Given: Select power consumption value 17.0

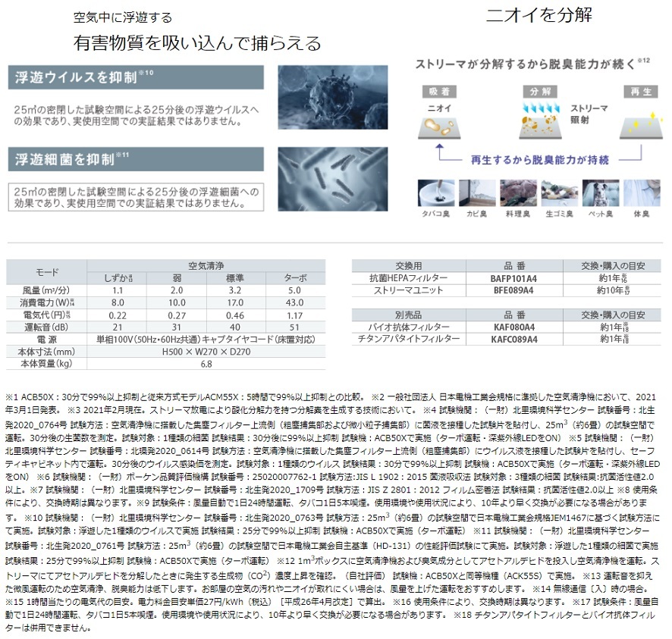Looking at the screenshot, I should pyautogui.click(x=235, y=302).
